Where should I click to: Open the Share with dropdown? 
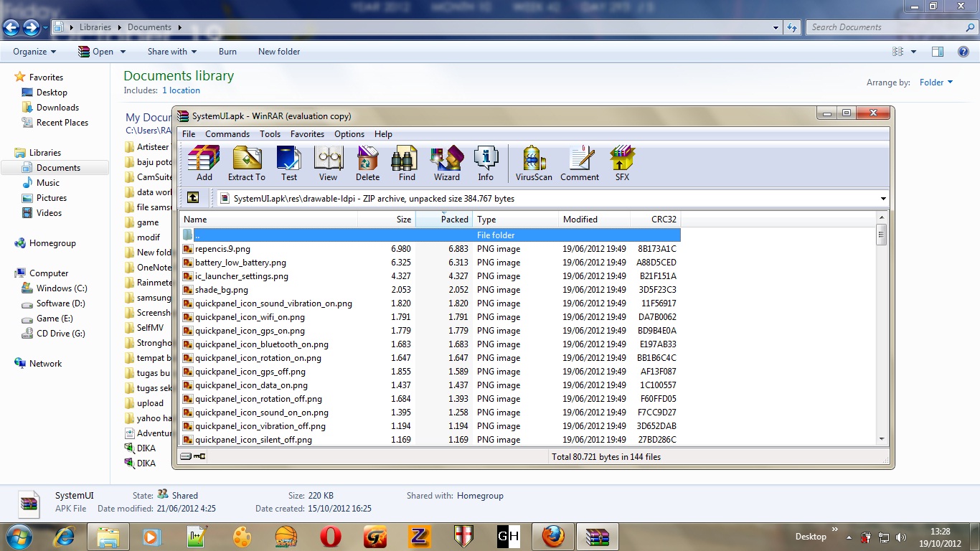coord(172,52)
